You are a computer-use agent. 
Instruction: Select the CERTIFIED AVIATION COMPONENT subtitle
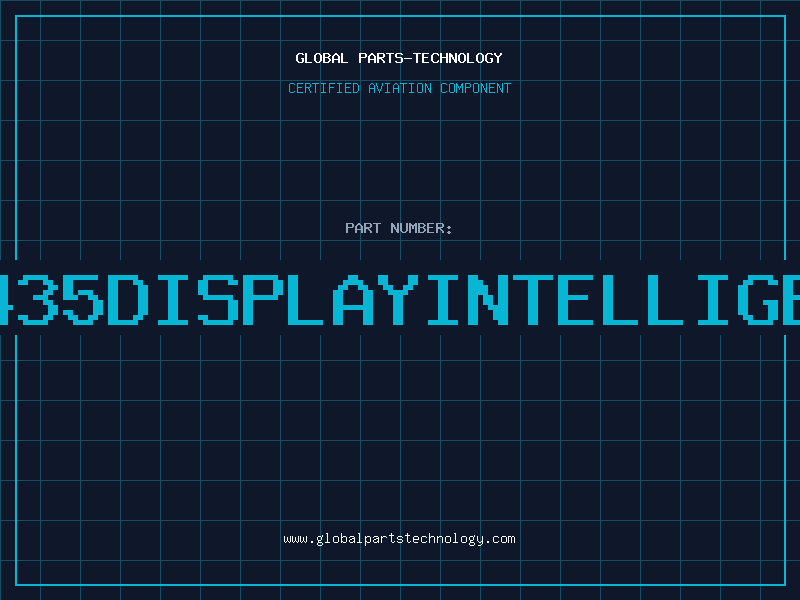(399, 88)
